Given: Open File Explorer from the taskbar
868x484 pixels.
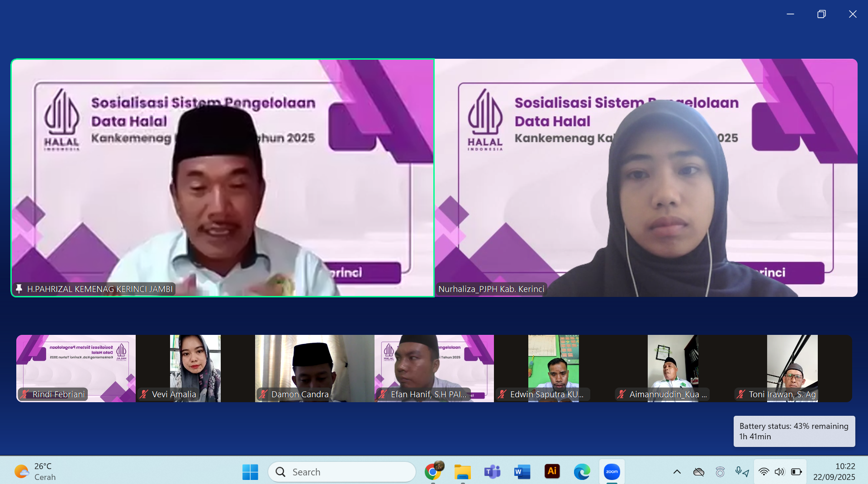Looking at the screenshot, I should (x=462, y=472).
